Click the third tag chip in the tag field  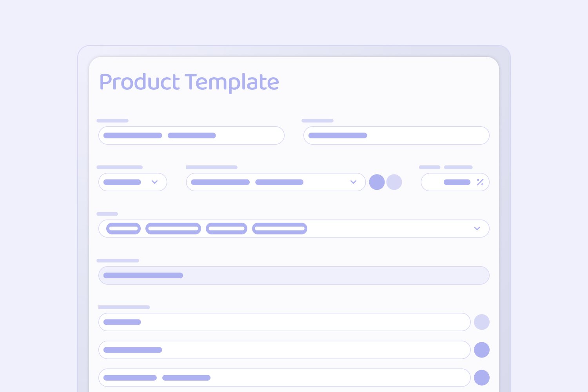[226, 229]
